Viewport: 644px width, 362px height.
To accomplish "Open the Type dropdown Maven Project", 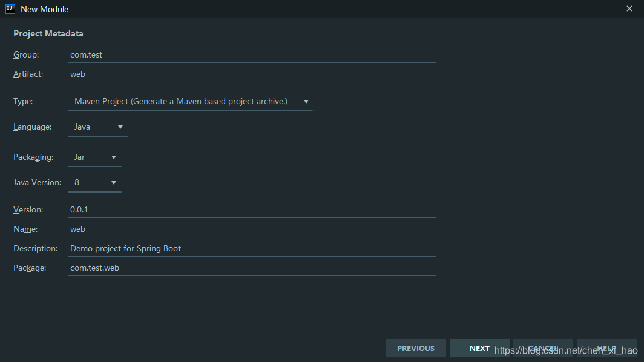I will (191, 102).
